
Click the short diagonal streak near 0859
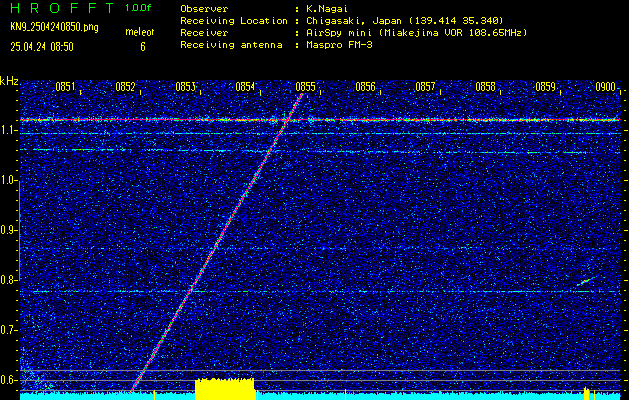click(586, 281)
